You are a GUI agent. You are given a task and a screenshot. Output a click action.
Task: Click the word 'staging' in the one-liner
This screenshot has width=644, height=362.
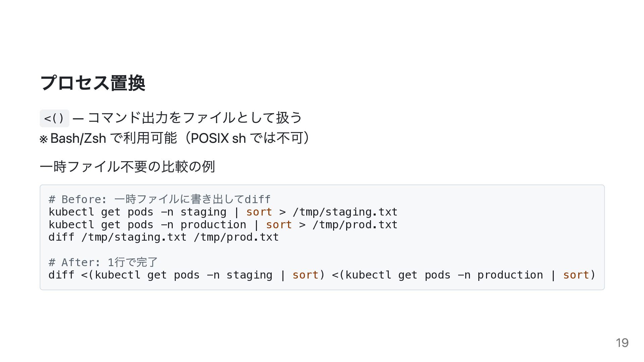point(249,275)
